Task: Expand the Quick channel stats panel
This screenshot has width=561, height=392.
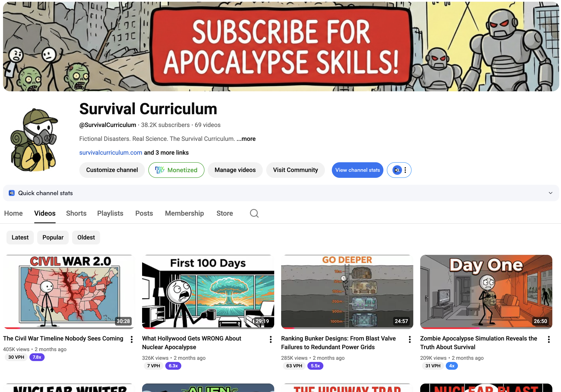Action: 550,193
